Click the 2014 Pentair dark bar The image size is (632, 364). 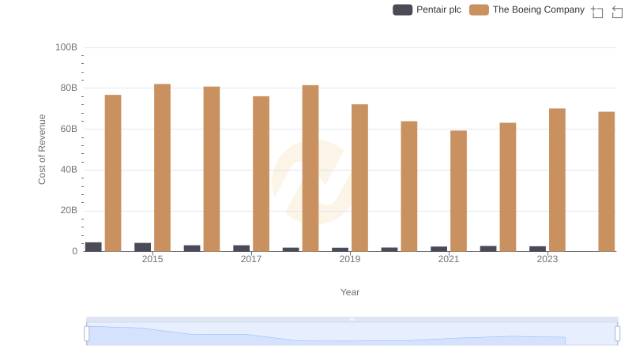click(x=93, y=247)
